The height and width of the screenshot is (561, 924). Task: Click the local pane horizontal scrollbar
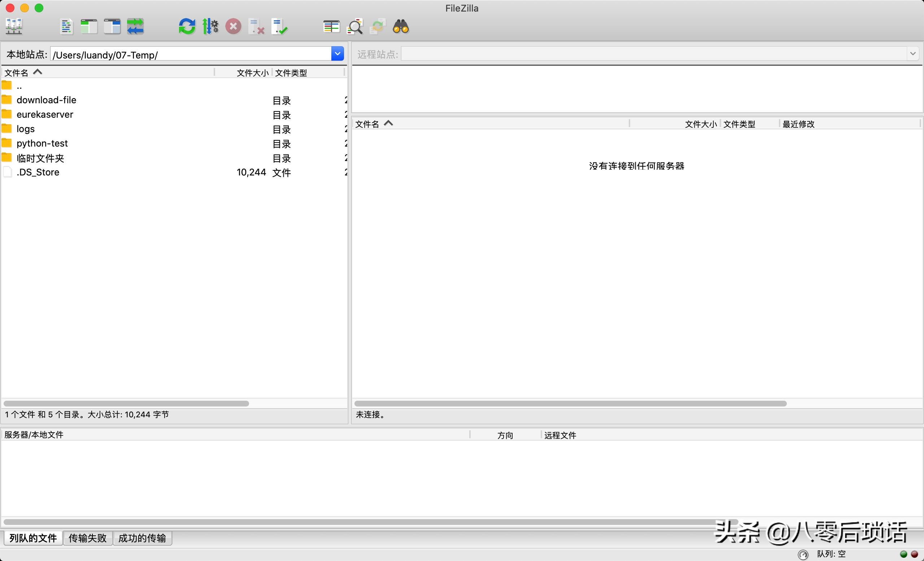[126, 404]
